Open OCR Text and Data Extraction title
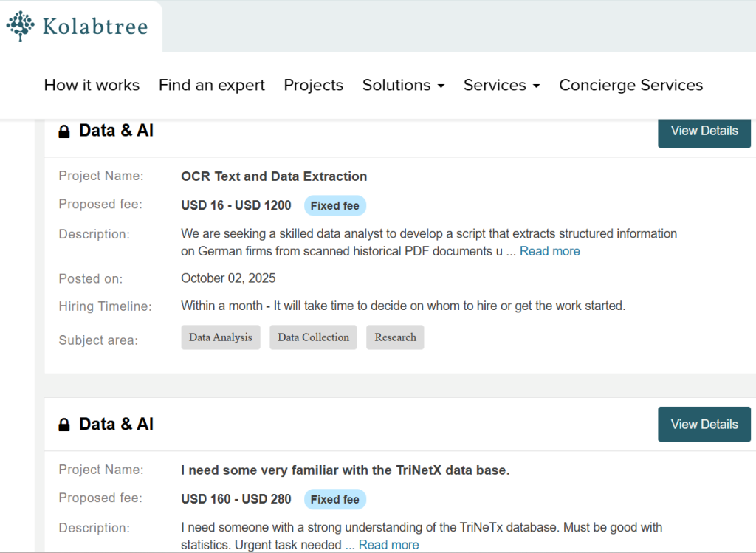756x553 pixels. click(x=274, y=176)
